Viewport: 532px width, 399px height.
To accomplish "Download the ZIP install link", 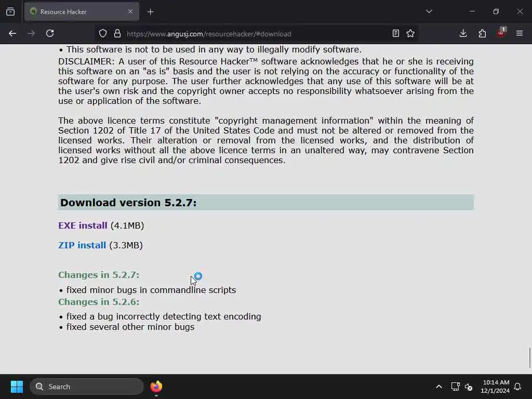I will [x=82, y=245].
